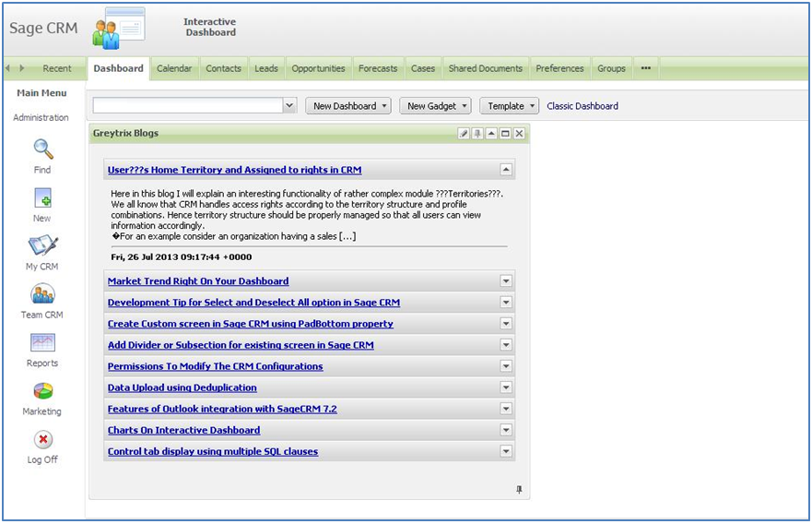The height and width of the screenshot is (524, 812).
Task: Click the pin icon at gadget bottom
Action: (x=519, y=489)
